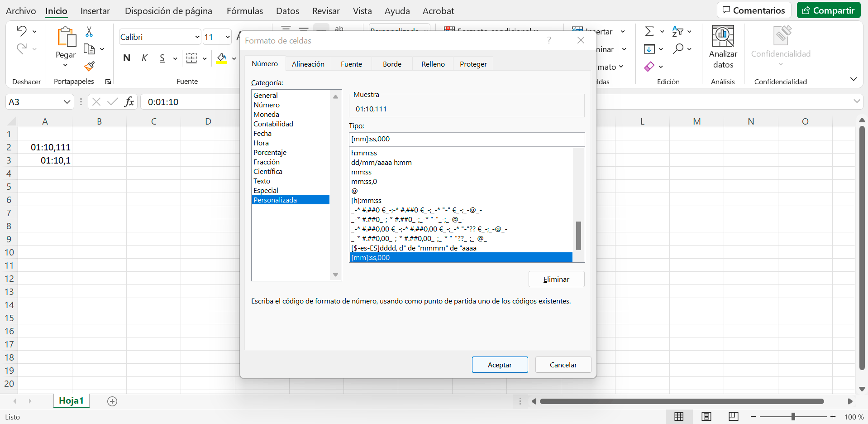Click the Comentarios button
Image resolution: width=868 pixels, height=424 pixels.
754,10
